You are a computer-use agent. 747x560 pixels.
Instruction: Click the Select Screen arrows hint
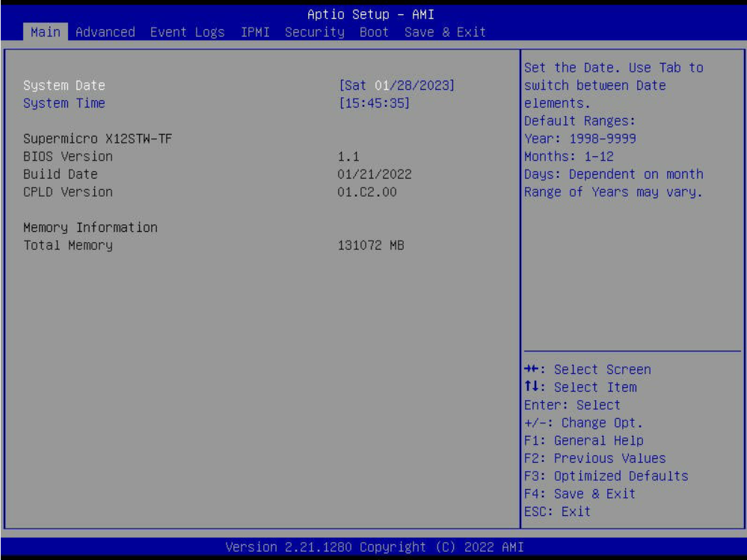point(588,369)
